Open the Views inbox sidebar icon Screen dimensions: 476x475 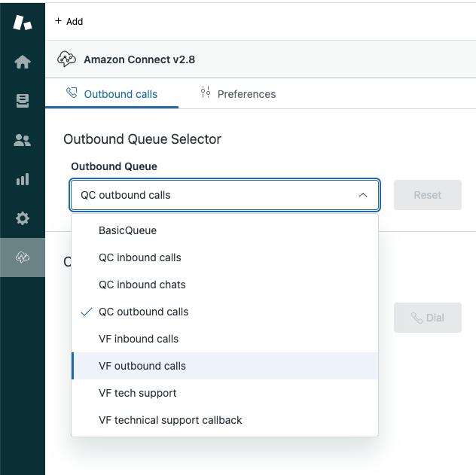click(23, 101)
